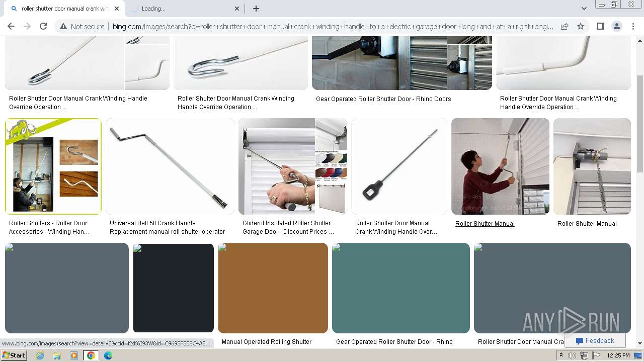This screenshot has width=644, height=362.
Task: Reload the current Bing page
Action: tap(43, 26)
